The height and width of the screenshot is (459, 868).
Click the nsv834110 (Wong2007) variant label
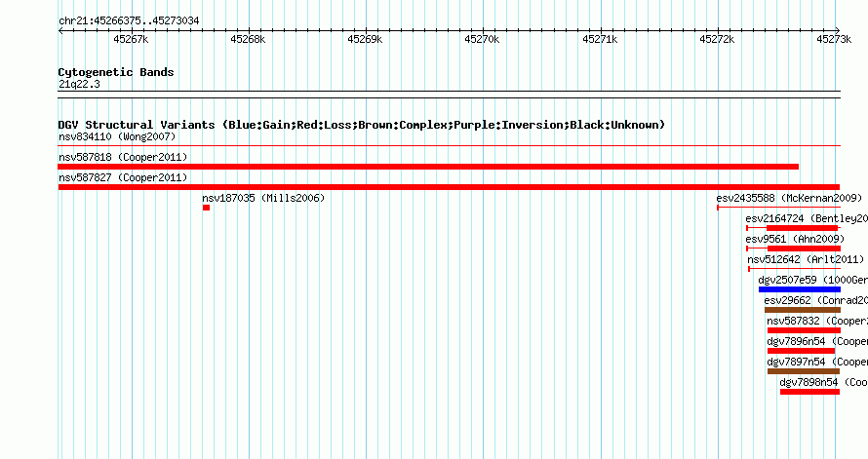pos(117,136)
